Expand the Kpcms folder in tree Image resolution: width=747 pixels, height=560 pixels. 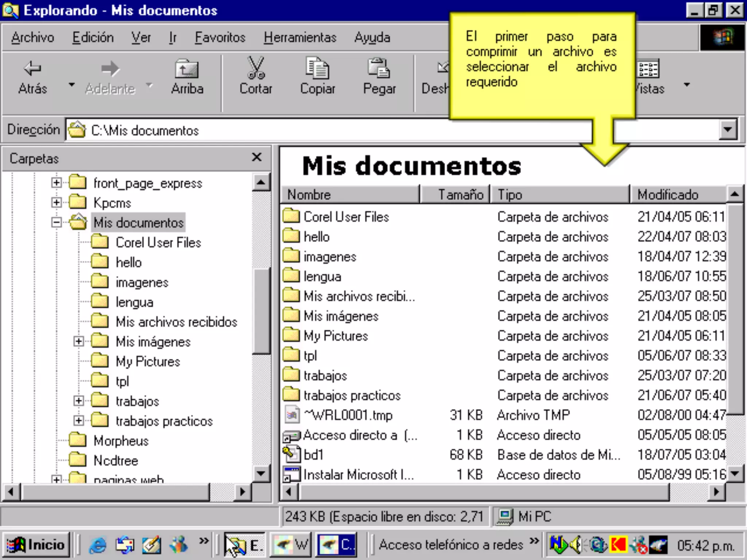57,202
